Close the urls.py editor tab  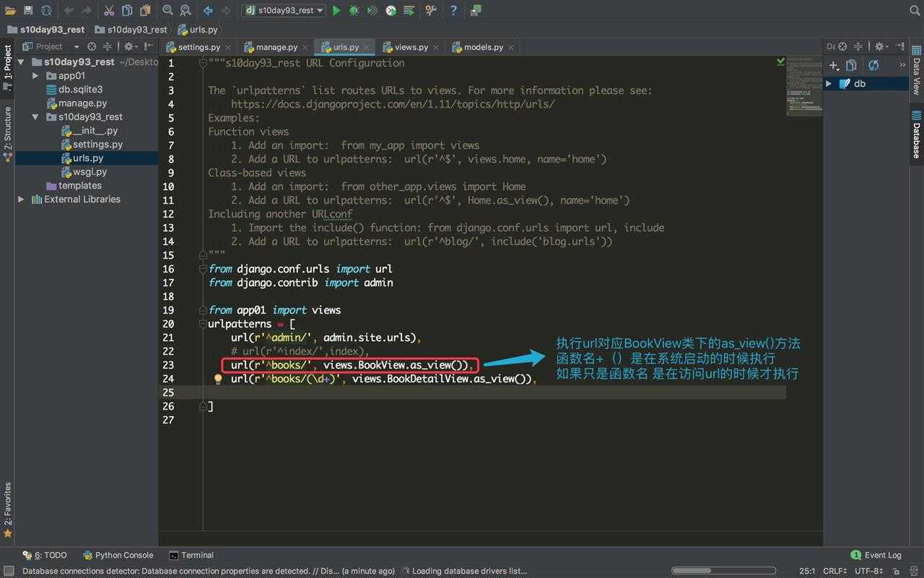(367, 47)
